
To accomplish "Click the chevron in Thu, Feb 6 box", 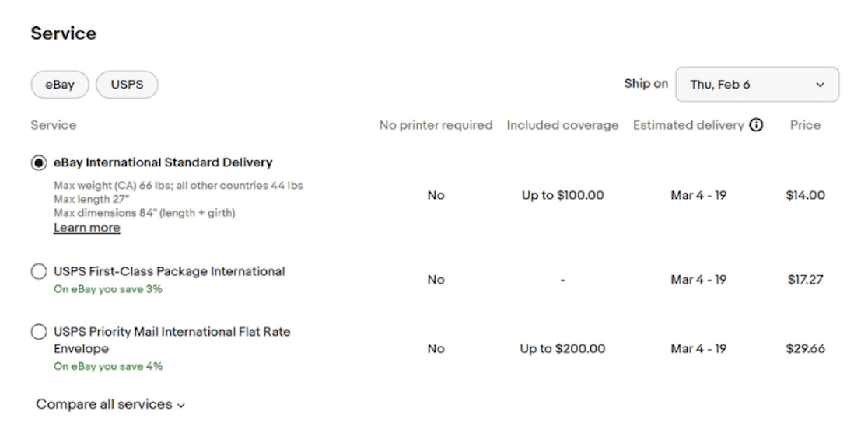I will pos(820,85).
